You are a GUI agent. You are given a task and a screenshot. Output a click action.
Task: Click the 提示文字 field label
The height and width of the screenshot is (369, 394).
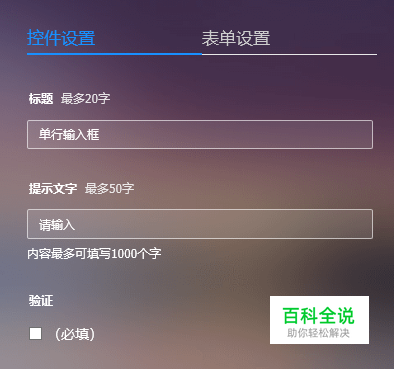53,189
